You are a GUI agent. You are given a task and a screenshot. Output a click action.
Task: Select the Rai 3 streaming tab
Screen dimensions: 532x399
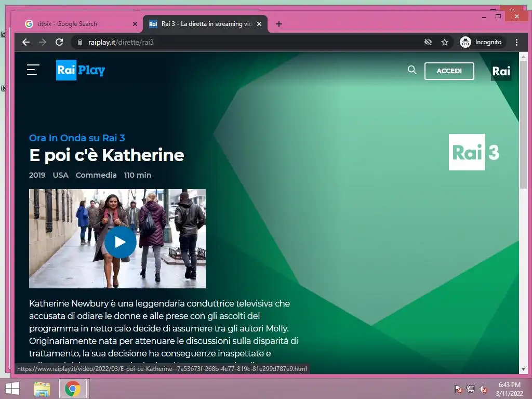tap(205, 24)
